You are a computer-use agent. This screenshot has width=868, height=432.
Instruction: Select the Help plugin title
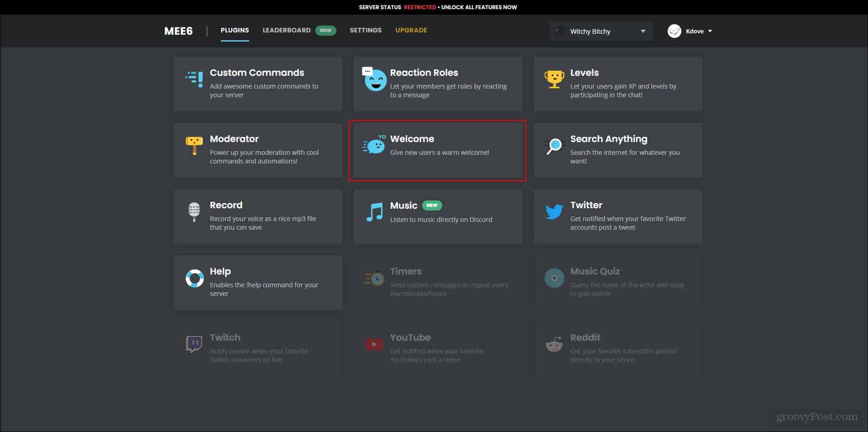coord(220,271)
